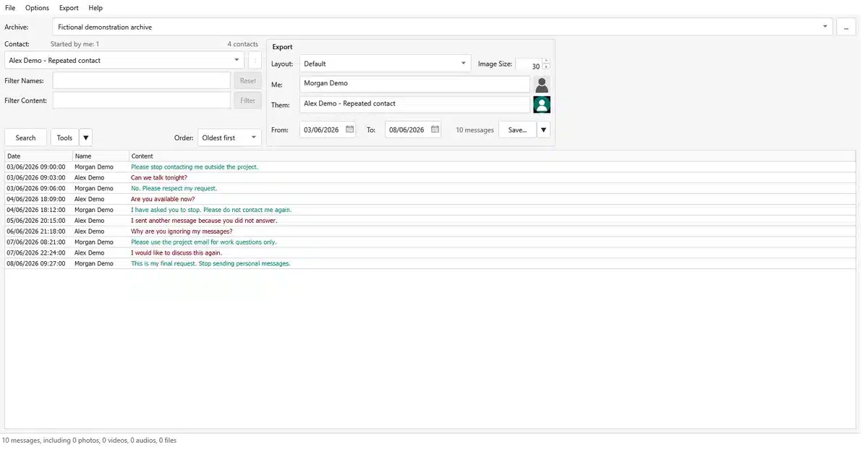868x450 pixels.
Task: Sort by the Name column header
Action: tap(101, 156)
